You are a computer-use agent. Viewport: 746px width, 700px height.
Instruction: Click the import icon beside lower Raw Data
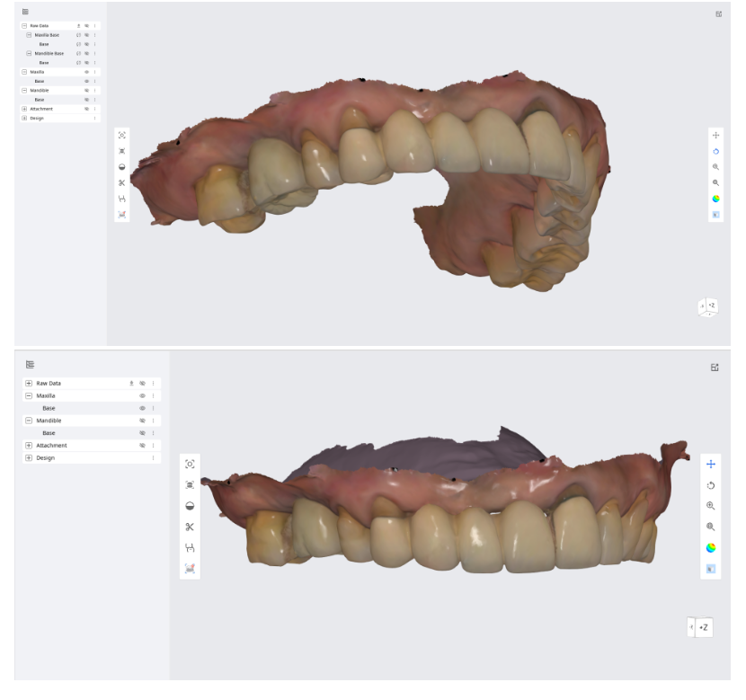[x=131, y=383]
